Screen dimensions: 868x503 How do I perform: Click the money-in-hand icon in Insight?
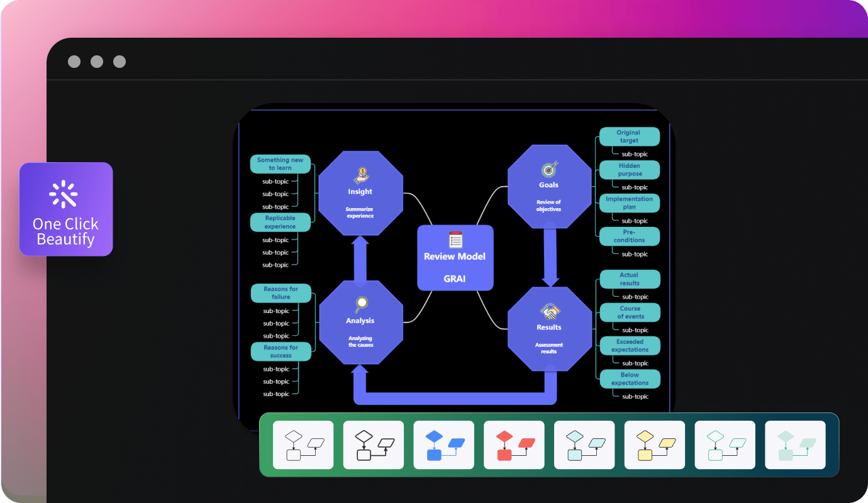pos(360,175)
